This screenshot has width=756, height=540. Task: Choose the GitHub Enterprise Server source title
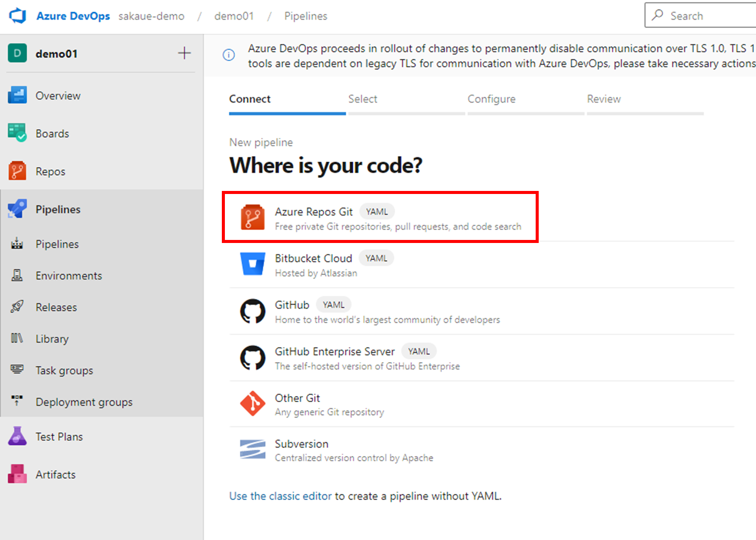click(335, 351)
